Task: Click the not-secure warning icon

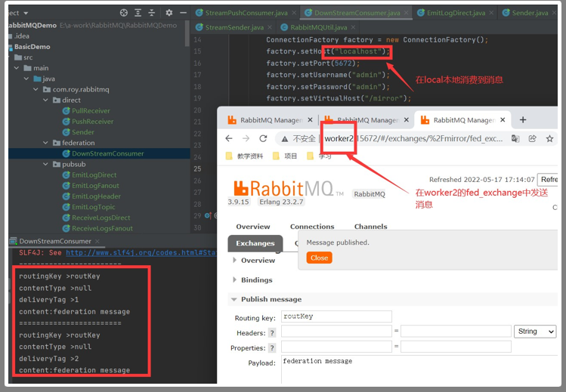Action: click(x=285, y=139)
